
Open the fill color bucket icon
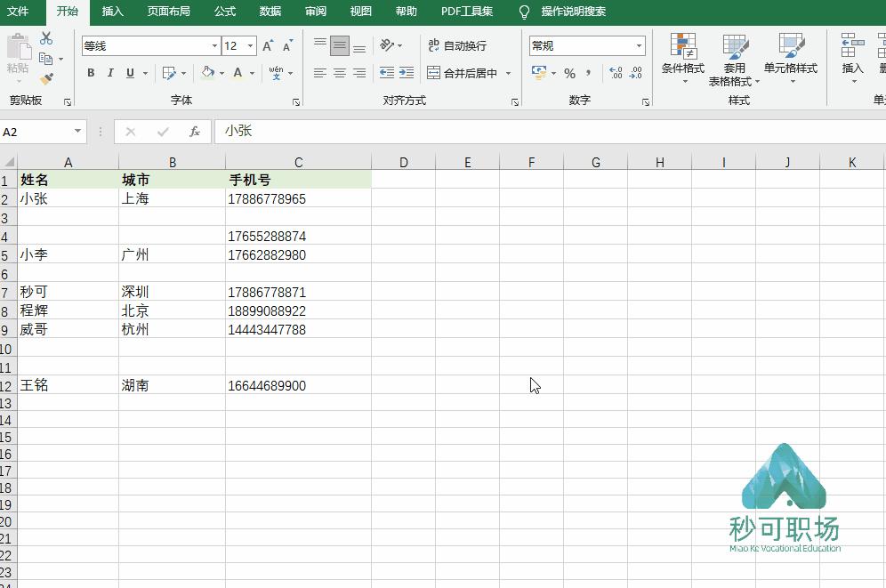coord(208,73)
